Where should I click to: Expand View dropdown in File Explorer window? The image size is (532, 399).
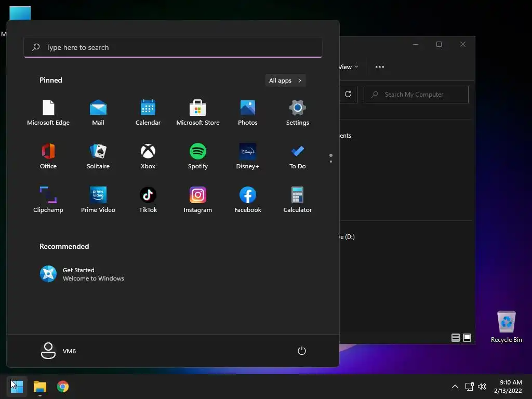point(349,67)
